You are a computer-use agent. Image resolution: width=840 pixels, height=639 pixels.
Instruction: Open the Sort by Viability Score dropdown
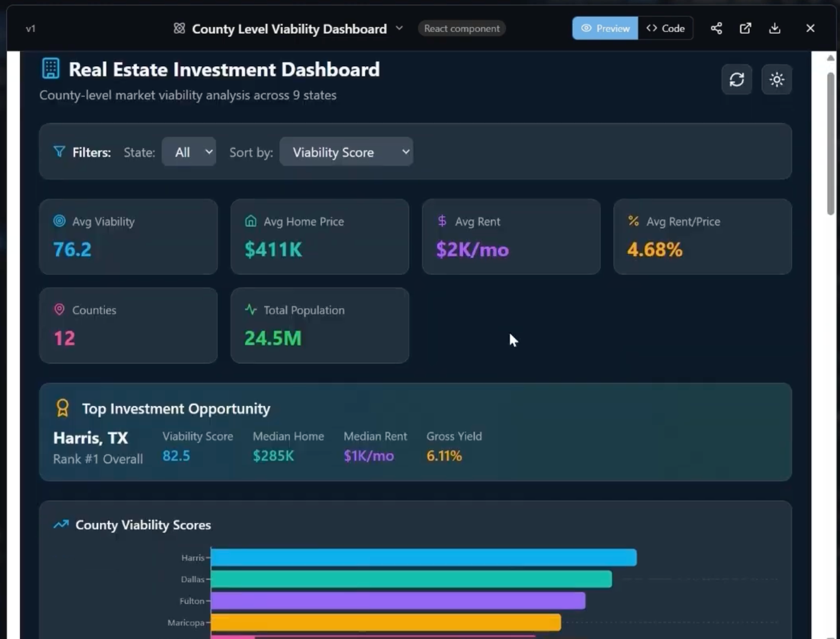click(346, 152)
